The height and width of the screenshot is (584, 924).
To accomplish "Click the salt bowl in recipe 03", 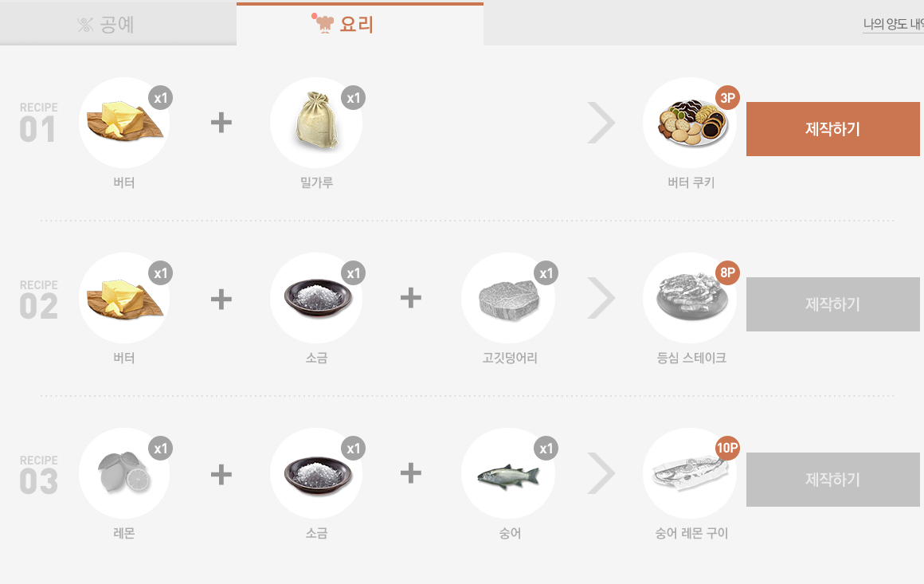I will click(316, 474).
